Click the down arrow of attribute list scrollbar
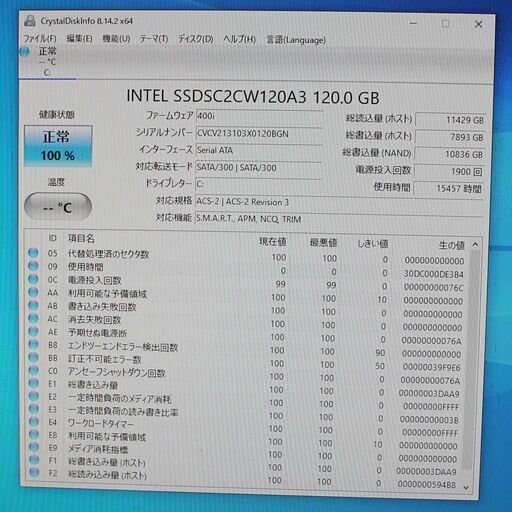512x512 pixels. tap(466, 487)
